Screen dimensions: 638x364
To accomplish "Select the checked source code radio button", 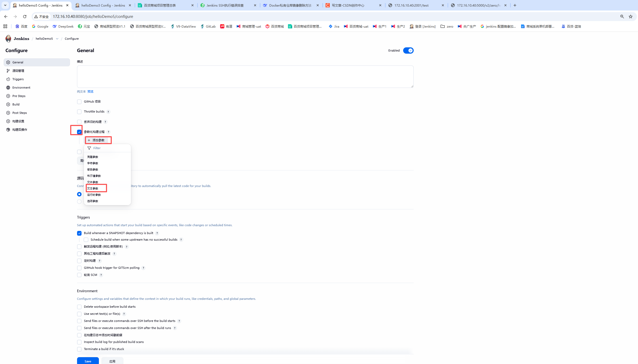I will click(79, 194).
